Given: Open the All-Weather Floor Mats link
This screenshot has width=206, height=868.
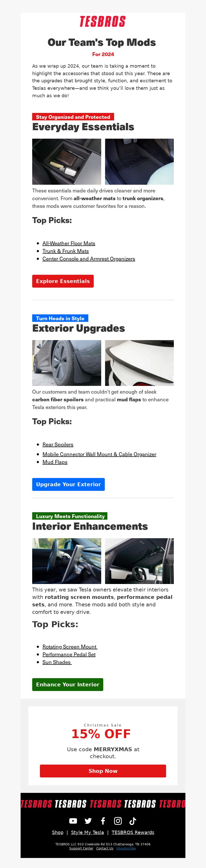Looking at the screenshot, I should 69,243.
